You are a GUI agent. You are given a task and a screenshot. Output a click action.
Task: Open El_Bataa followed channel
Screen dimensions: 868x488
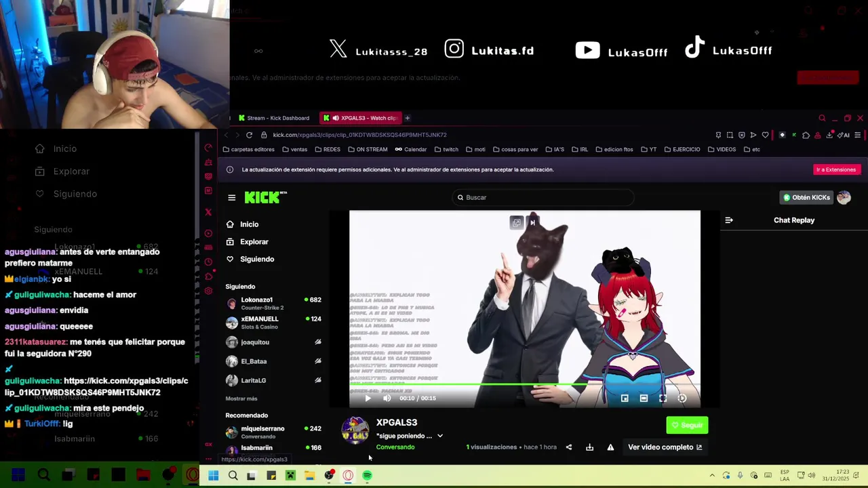coord(273,361)
